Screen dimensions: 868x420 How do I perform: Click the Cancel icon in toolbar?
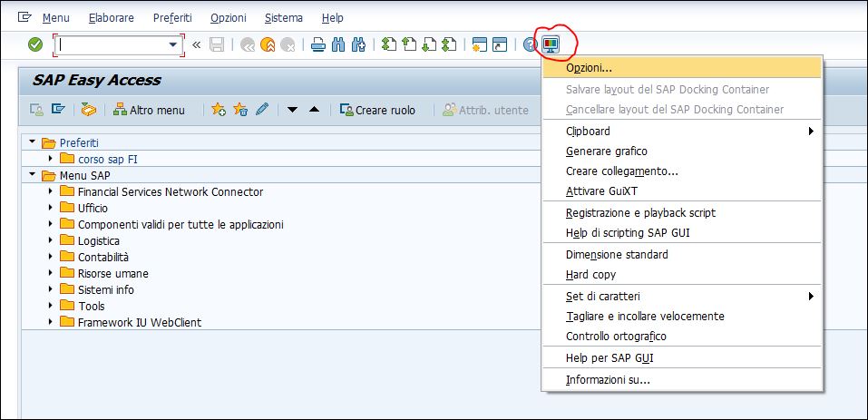point(288,45)
